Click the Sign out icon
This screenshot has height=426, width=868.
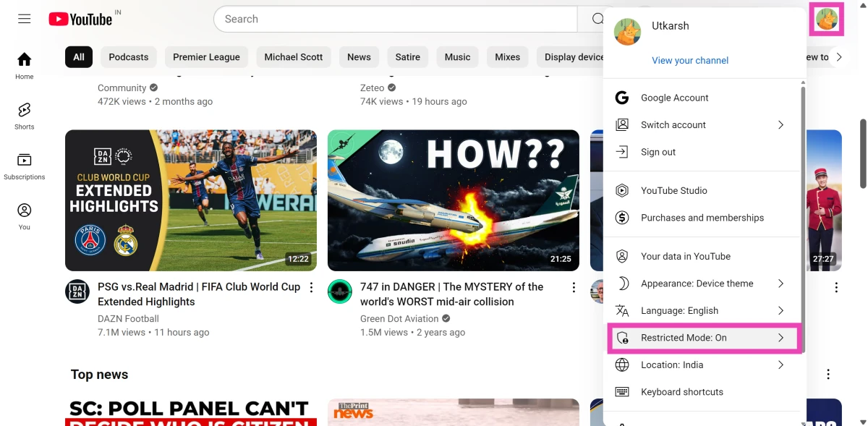pyautogui.click(x=622, y=152)
